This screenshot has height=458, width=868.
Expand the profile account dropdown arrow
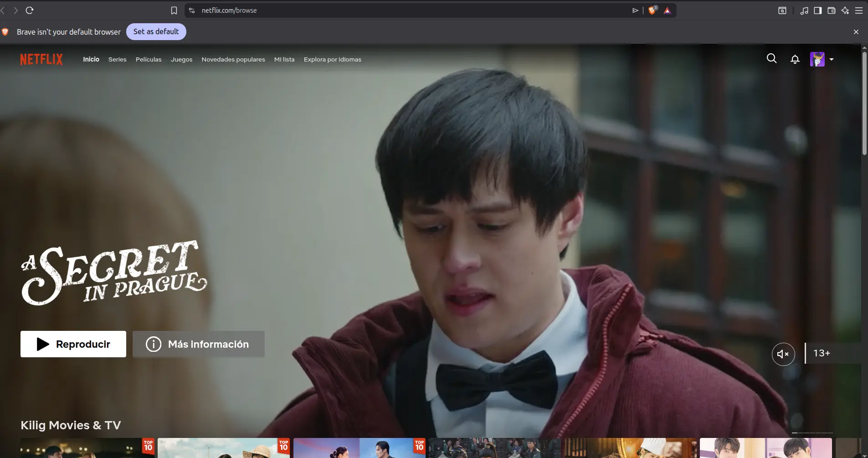pyautogui.click(x=832, y=59)
